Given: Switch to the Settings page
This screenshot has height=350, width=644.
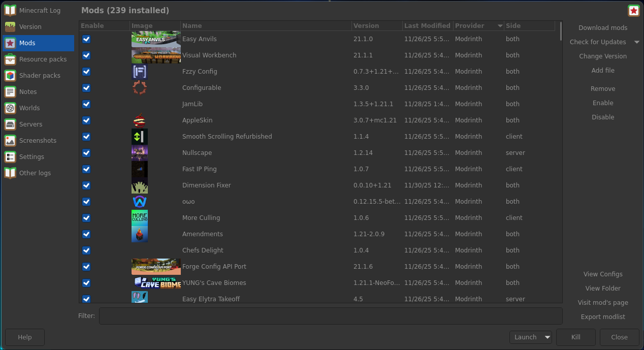Looking at the screenshot, I should [31, 157].
